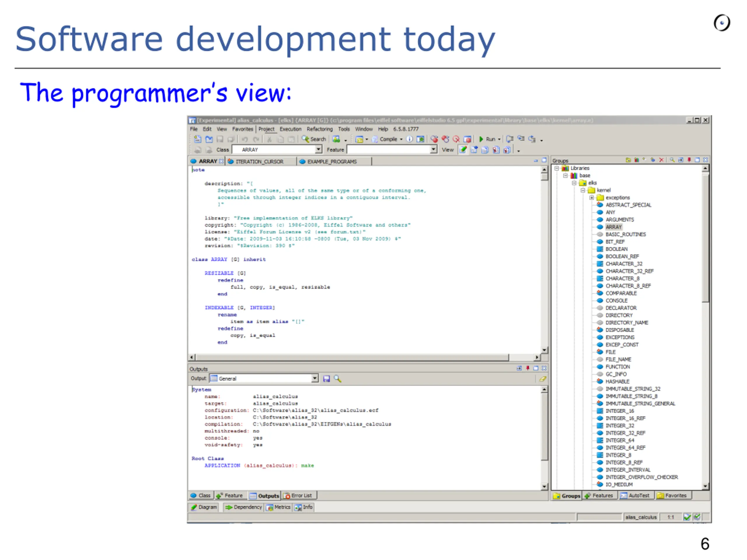This screenshot has width=747, height=560.
Task: Click the red stop-debugging square icon
Action: 467,139
